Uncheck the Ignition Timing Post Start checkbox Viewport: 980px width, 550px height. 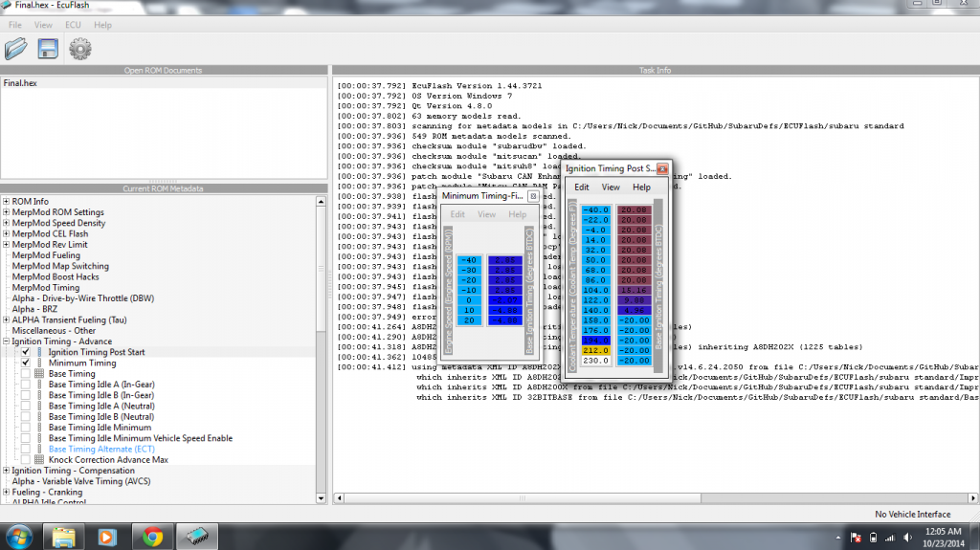pyautogui.click(x=26, y=352)
